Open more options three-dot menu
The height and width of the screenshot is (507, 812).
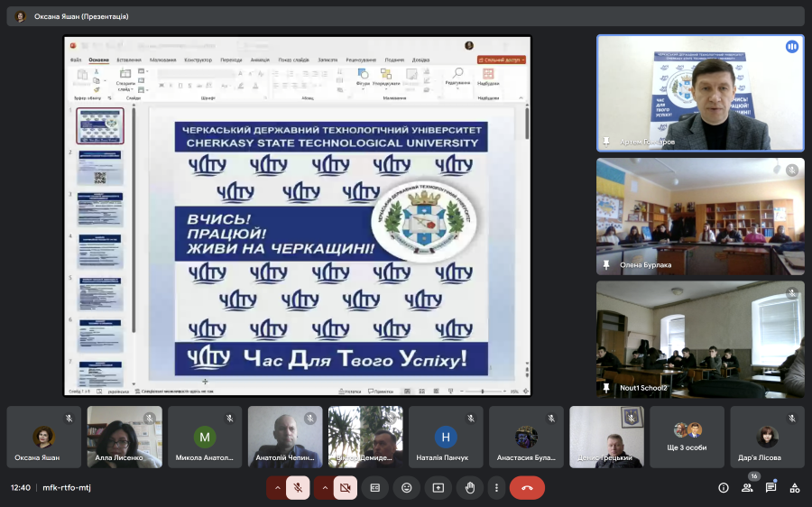[496, 488]
